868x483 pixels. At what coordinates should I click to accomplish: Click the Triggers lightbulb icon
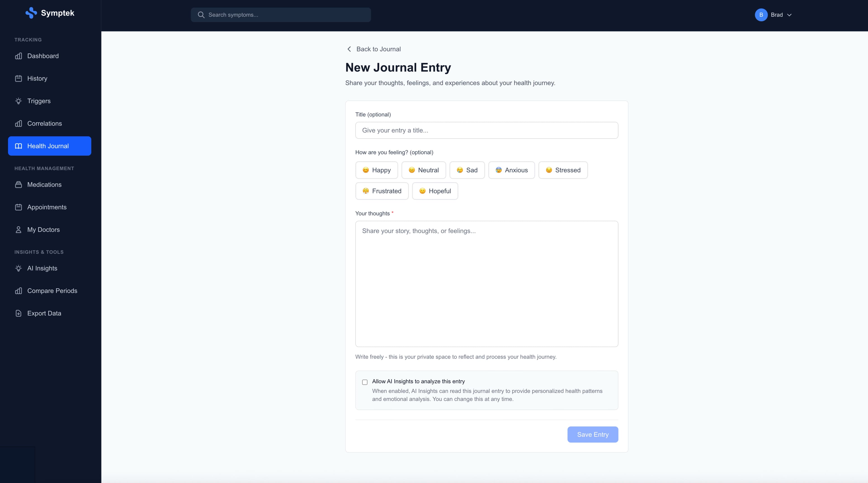[19, 101]
